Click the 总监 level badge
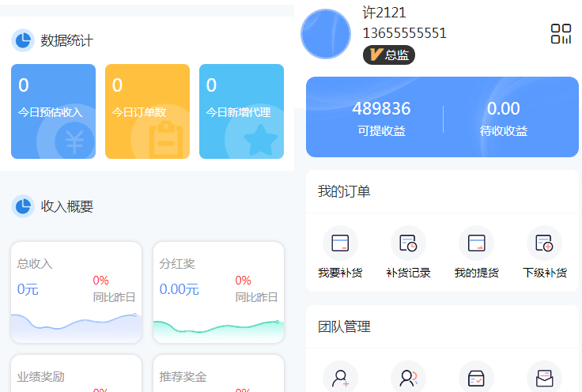The height and width of the screenshot is (392, 582). click(388, 55)
